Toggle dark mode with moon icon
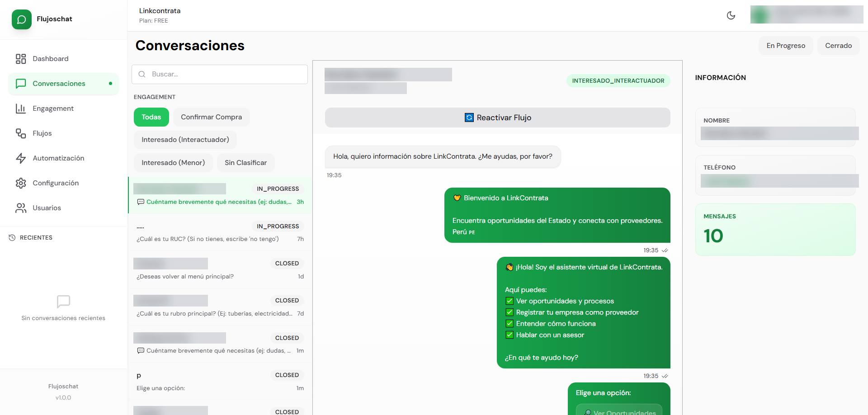 point(731,15)
